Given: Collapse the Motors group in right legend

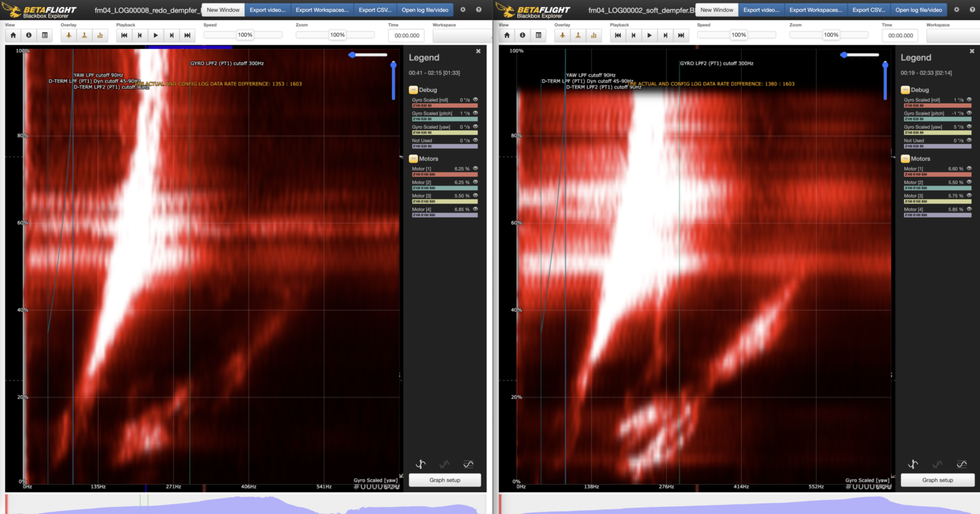Looking at the screenshot, I should pos(906,159).
